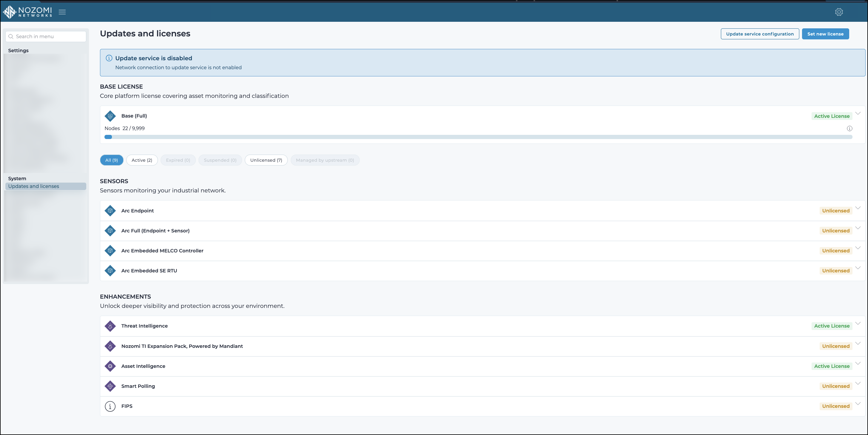Image resolution: width=868 pixels, height=435 pixels.
Task: Click the Suspended (0) filter pill
Action: [x=220, y=160]
